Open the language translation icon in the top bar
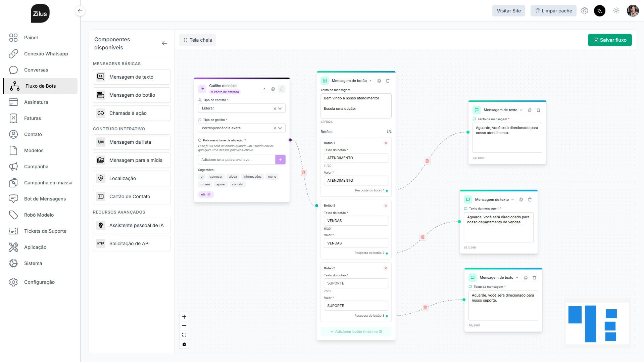644x362 pixels. pos(600,11)
